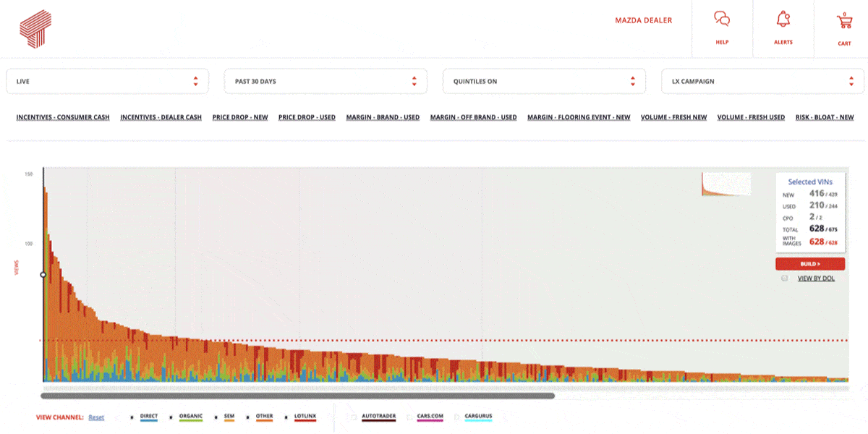The height and width of the screenshot is (434, 868).
Task: Select Margin - Flooring Event - New tab
Action: pos(579,117)
